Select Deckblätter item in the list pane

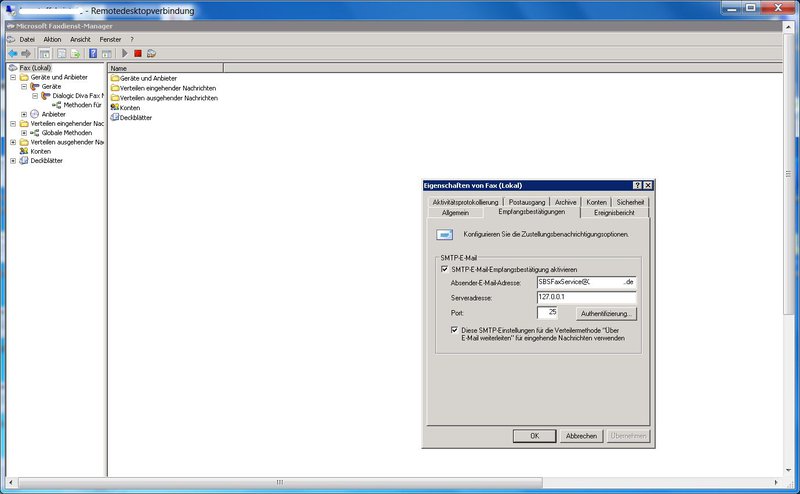[131, 117]
